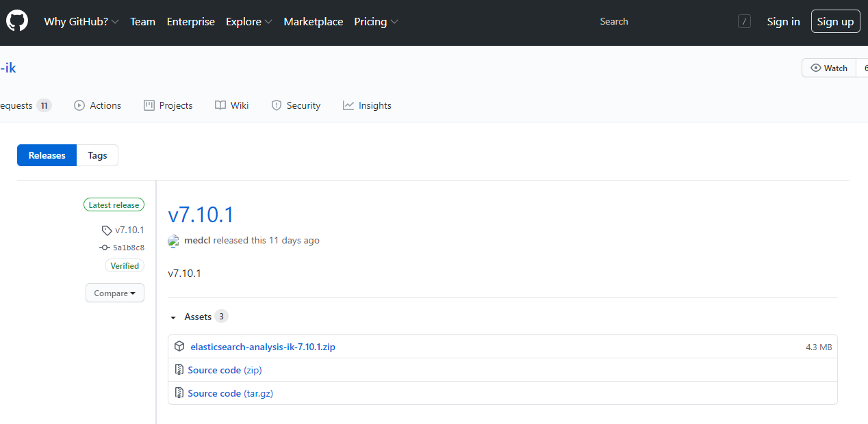868x424 pixels.
Task: Click the '11 days ago' timestamp
Action: coord(294,241)
